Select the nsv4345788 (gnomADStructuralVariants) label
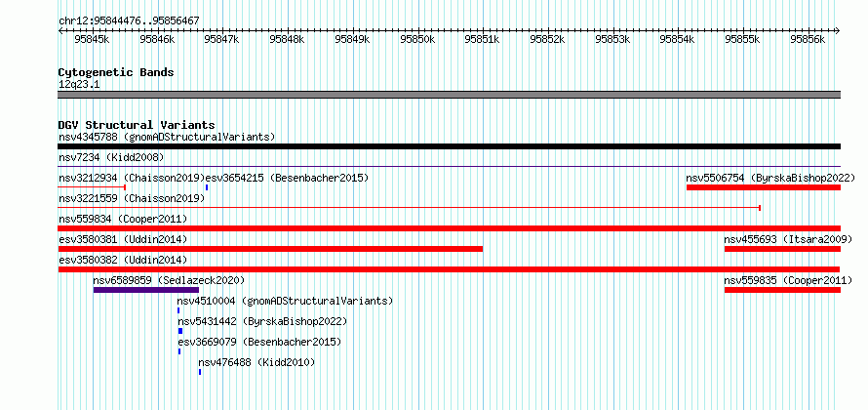Viewport: 868px width, 410px height. (167, 137)
